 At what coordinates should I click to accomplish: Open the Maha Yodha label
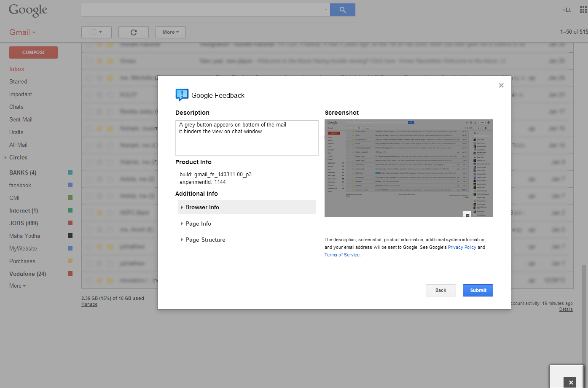tap(24, 236)
